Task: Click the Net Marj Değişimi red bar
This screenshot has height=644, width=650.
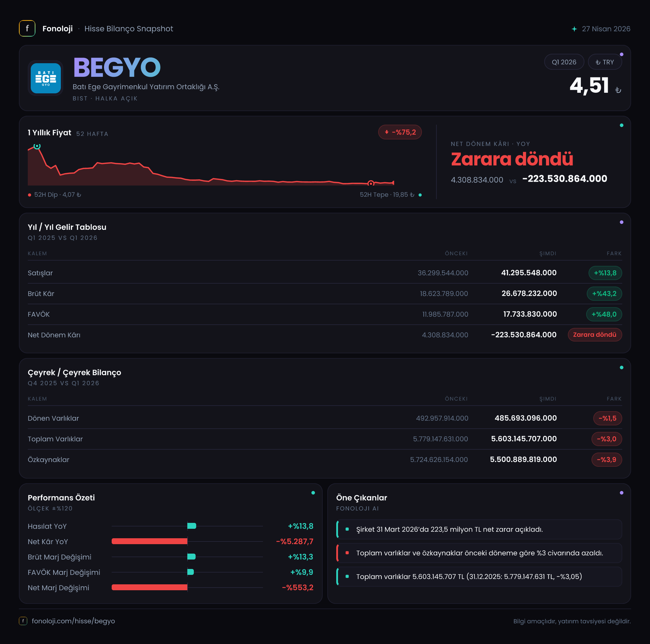Action: click(149, 588)
